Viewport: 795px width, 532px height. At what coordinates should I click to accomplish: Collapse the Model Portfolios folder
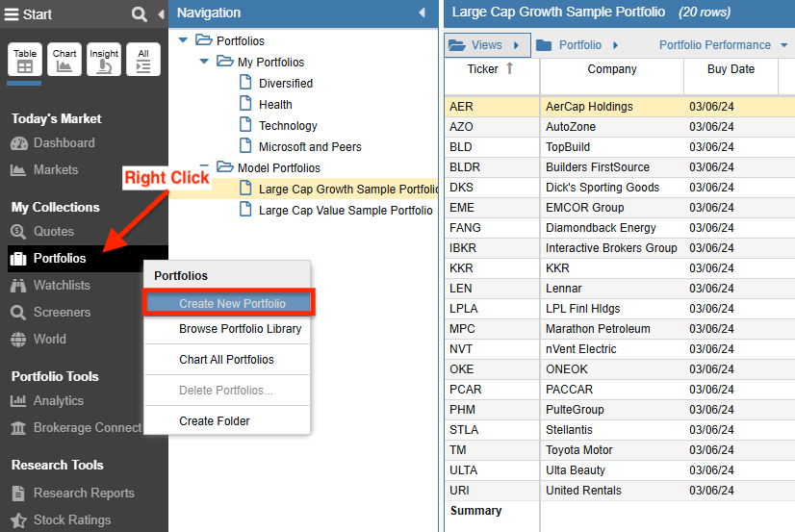point(204,165)
